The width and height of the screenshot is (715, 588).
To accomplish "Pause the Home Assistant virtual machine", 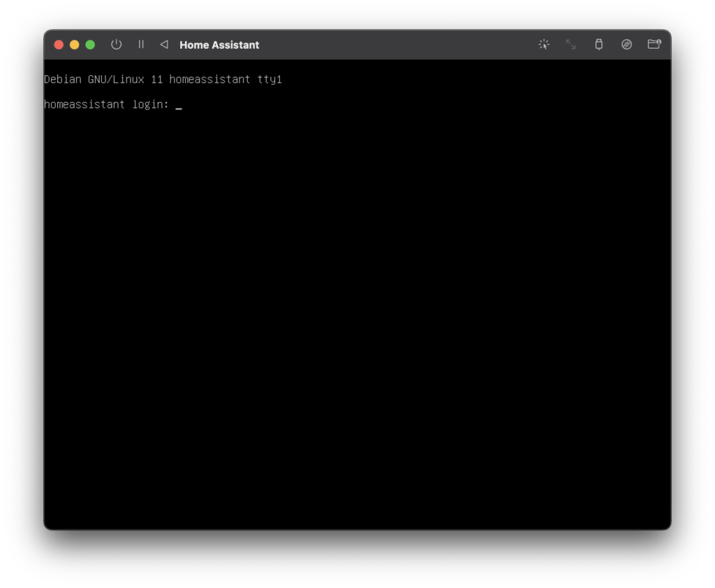I will click(x=141, y=44).
